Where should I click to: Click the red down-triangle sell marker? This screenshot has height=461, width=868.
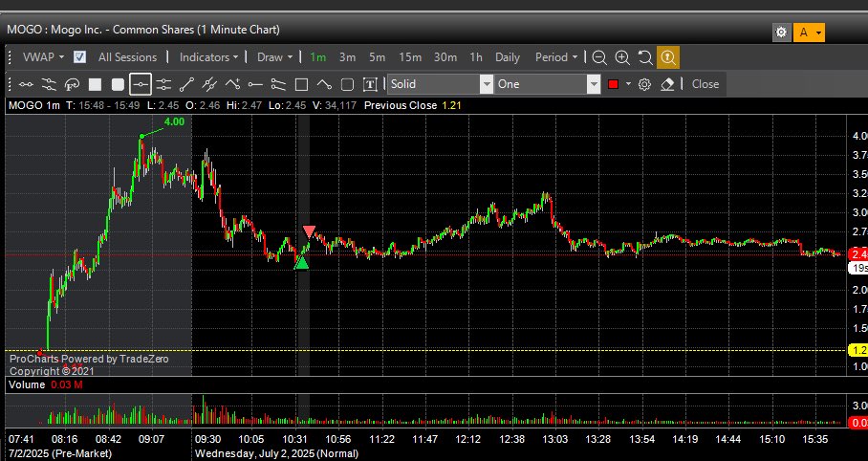(x=309, y=231)
